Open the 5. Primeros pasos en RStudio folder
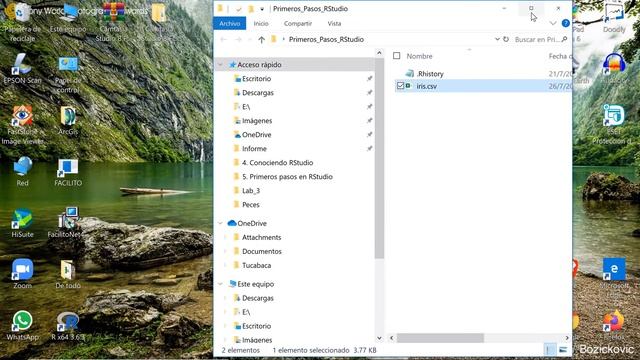 point(287,177)
